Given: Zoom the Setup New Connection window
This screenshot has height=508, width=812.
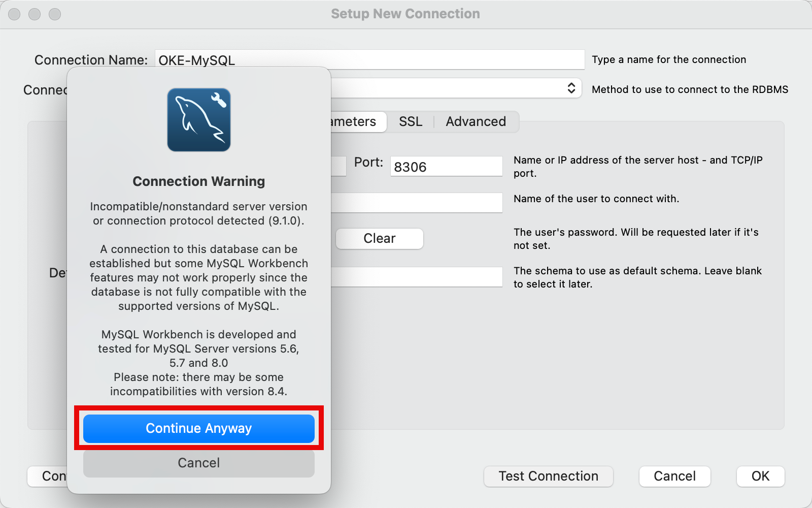Looking at the screenshot, I should point(55,14).
